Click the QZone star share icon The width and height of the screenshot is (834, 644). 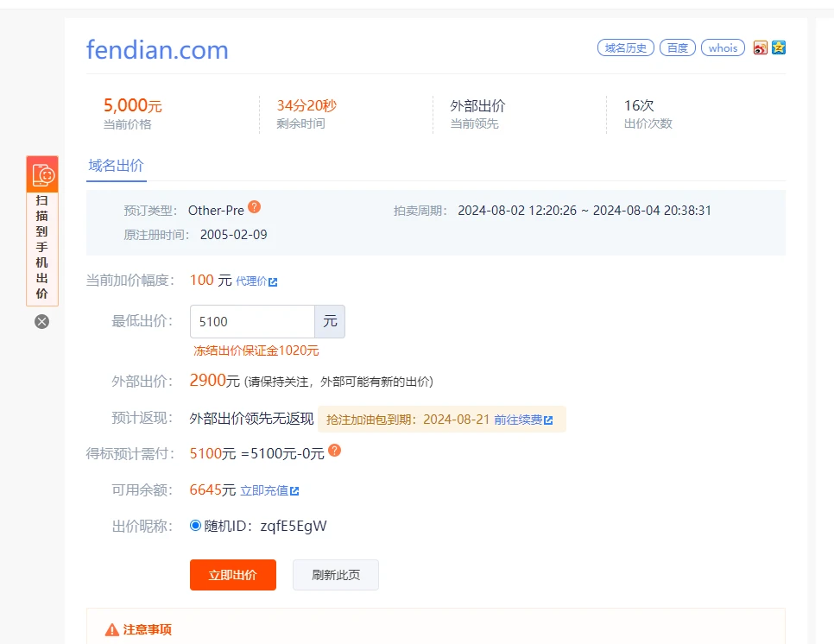tap(779, 48)
